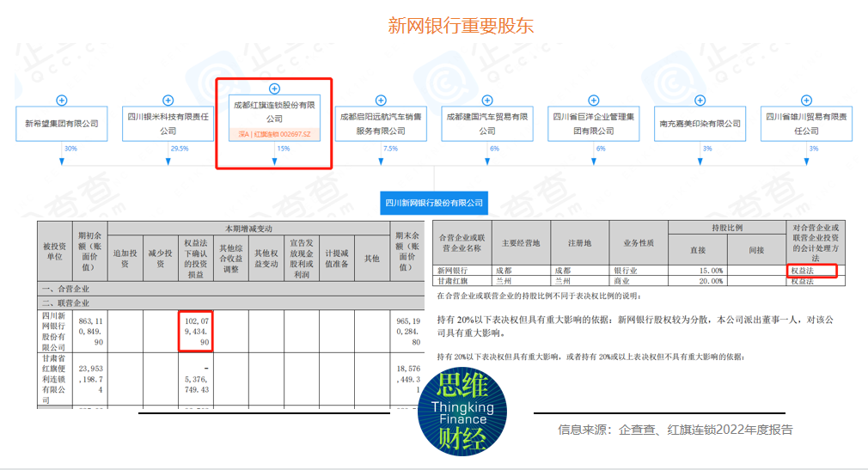Viewport: 868px width, 470px height.
Task: Click the plus icon above 南充嘉美印染有限公司
Action: (x=700, y=101)
